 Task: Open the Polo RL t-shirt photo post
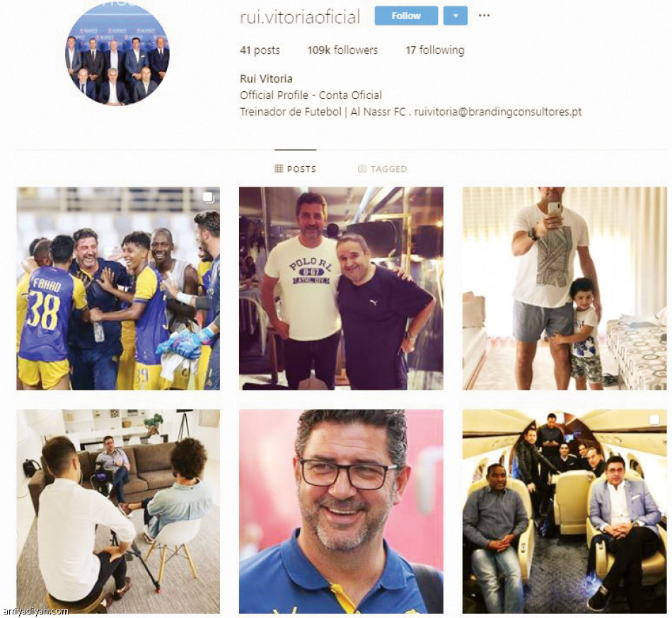341,288
